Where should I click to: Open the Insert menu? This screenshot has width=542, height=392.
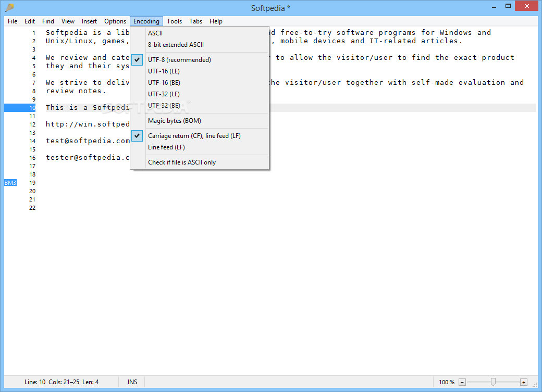(x=89, y=21)
